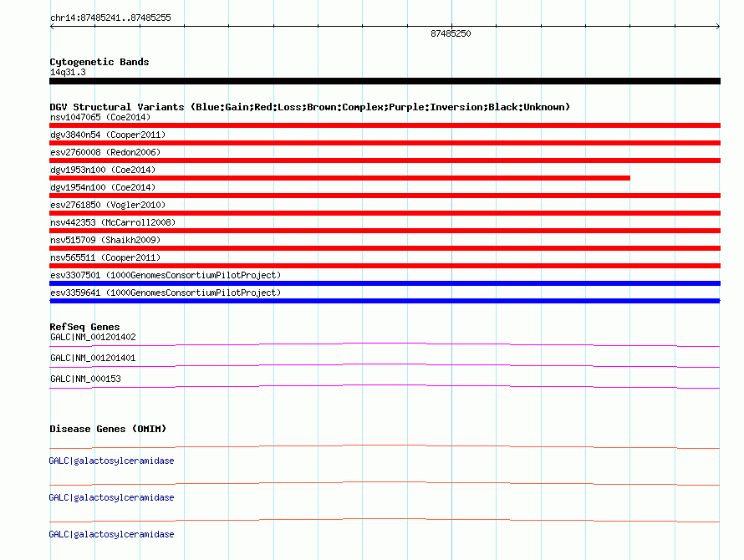Click the magenta line for GALC|NM_000153
The width and height of the screenshot is (744, 560).
tap(385, 386)
